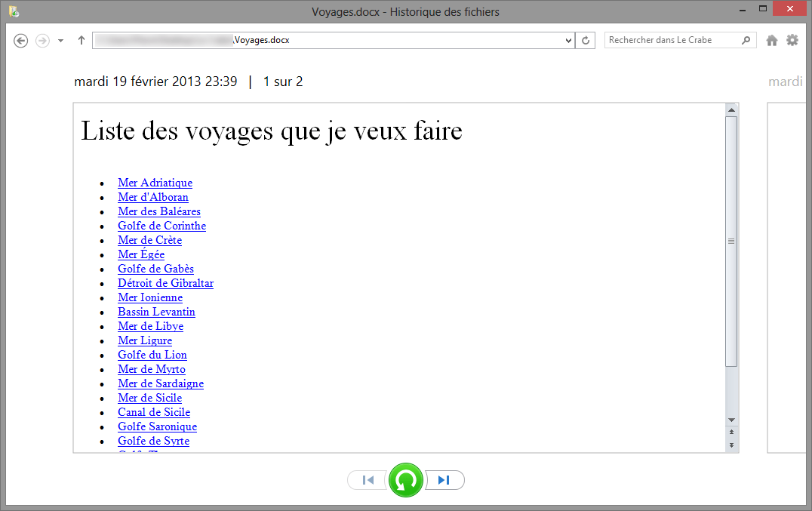Open the Bassin Levantin link

click(x=156, y=312)
